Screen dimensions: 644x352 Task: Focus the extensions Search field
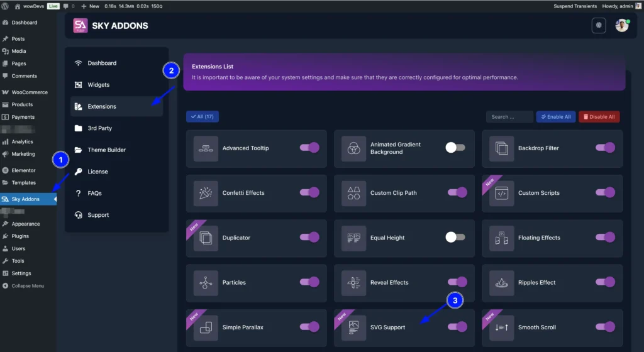(x=509, y=117)
